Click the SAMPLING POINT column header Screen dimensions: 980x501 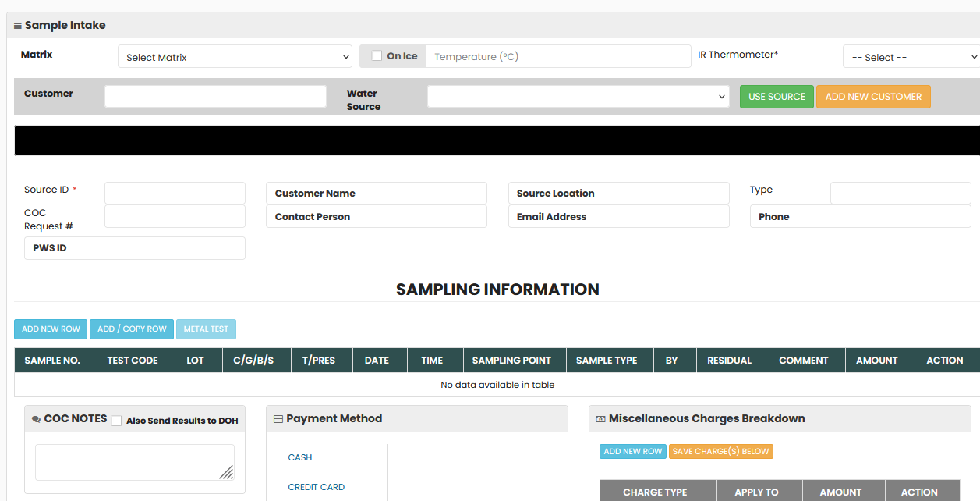tap(515, 360)
